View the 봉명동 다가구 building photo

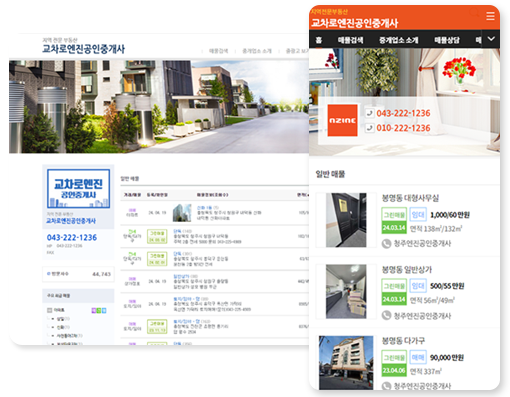346,363
